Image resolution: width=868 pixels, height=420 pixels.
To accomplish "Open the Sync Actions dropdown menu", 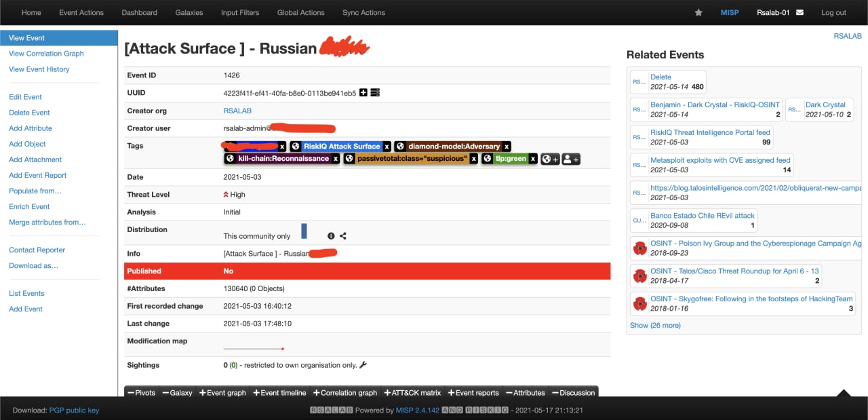I will pyautogui.click(x=363, y=12).
